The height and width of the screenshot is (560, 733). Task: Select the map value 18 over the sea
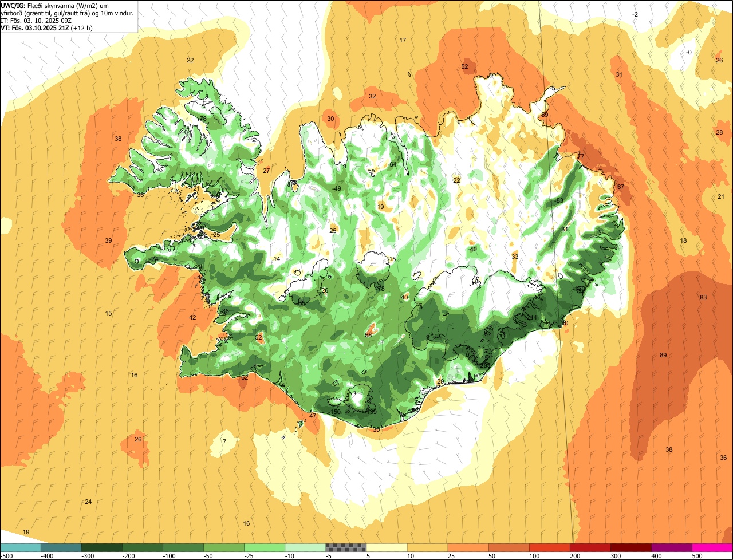click(x=683, y=240)
